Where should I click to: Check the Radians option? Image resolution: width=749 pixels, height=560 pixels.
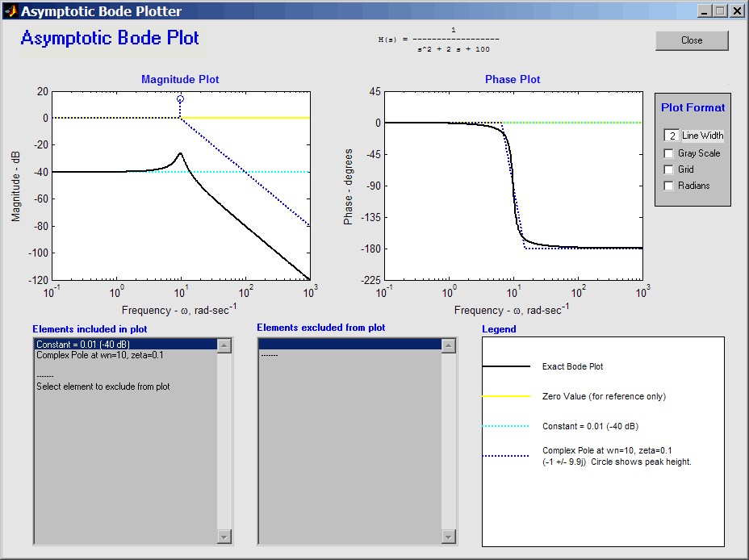point(669,186)
